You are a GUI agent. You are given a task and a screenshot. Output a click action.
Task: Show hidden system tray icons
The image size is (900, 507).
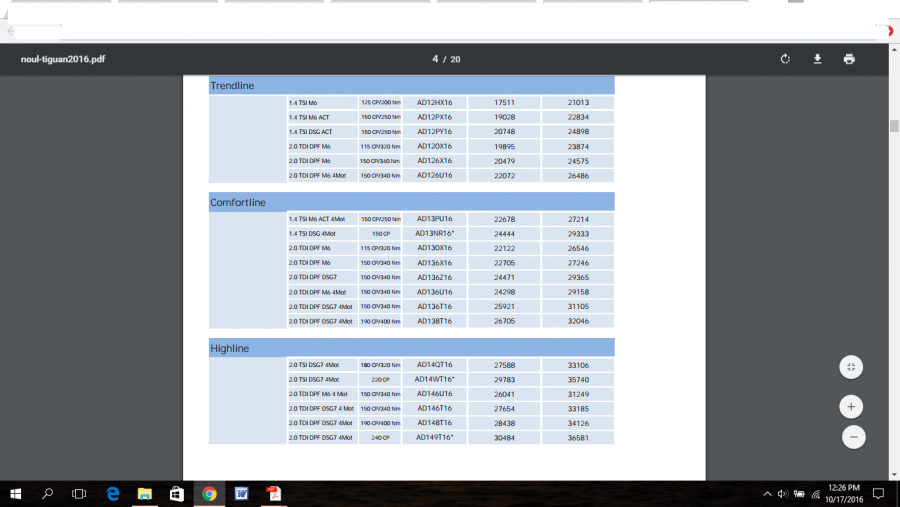(x=767, y=493)
